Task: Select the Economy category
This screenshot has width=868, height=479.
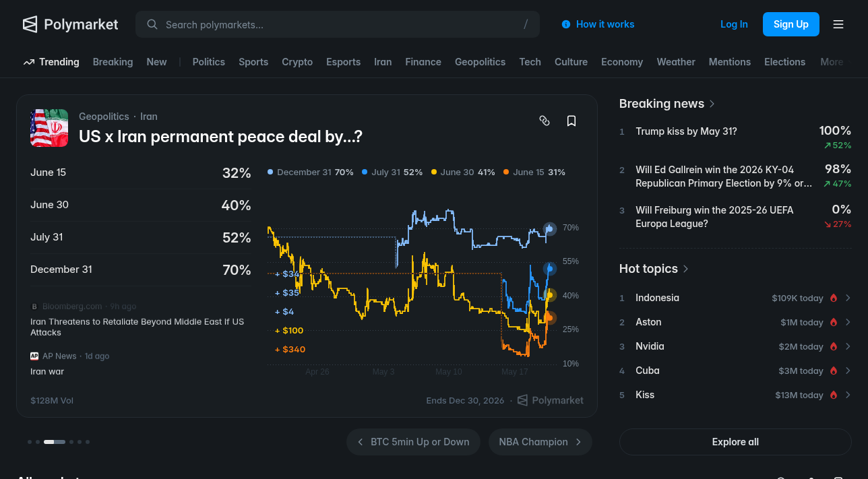Action: pyautogui.click(x=622, y=62)
